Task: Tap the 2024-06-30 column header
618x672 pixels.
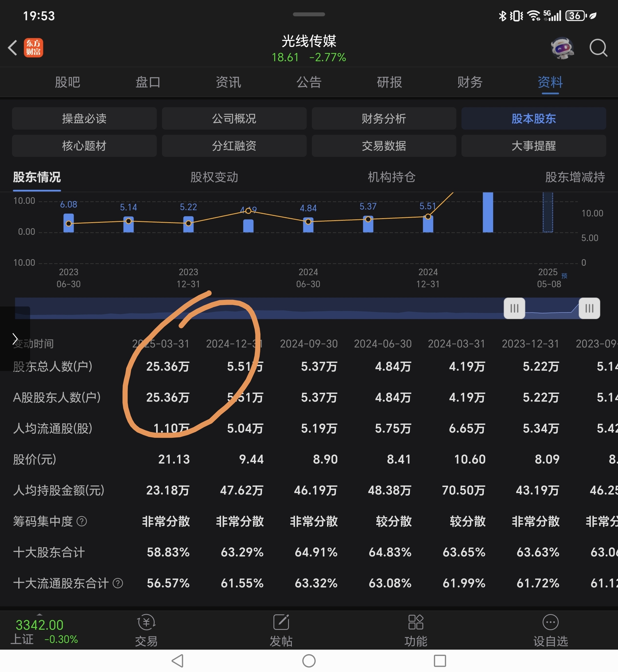Action: (383, 344)
